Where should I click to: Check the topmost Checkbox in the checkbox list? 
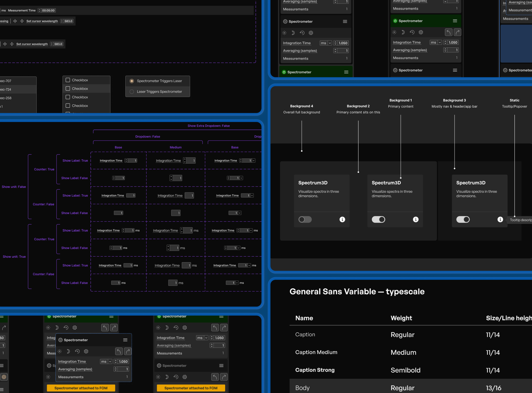pyautogui.click(x=68, y=80)
